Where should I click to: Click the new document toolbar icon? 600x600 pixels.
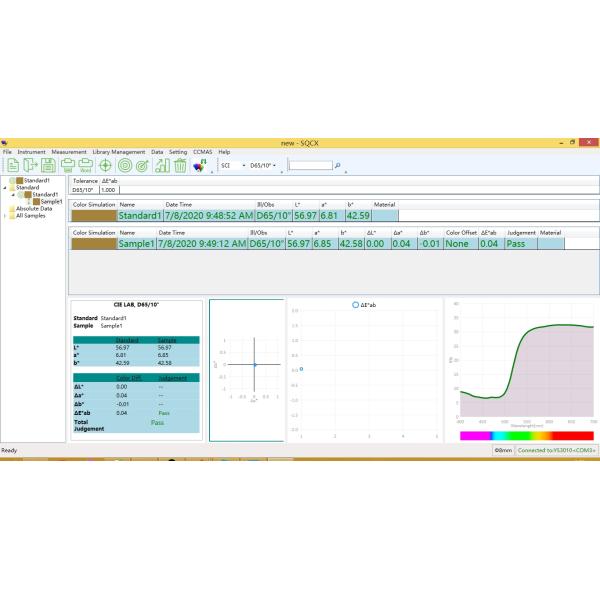pos(11,165)
